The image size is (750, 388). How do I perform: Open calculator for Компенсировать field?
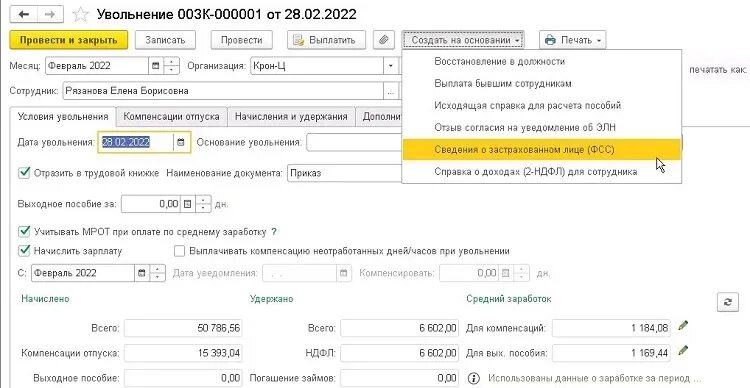tap(505, 273)
